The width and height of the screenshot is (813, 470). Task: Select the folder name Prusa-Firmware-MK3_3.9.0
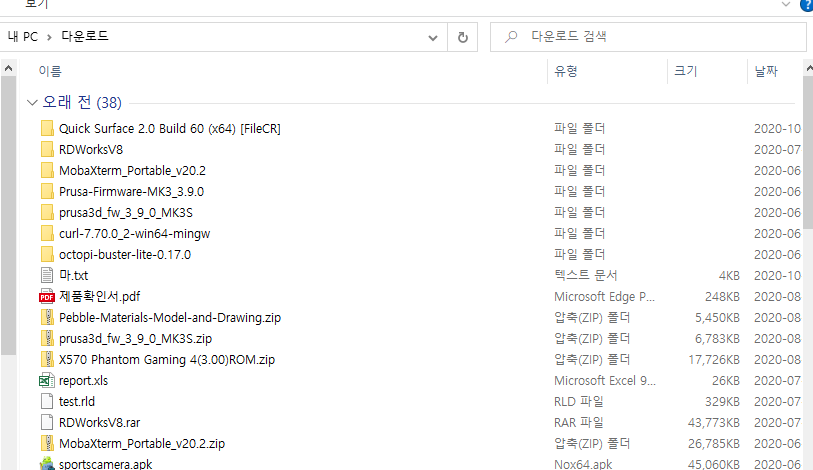[131, 191]
